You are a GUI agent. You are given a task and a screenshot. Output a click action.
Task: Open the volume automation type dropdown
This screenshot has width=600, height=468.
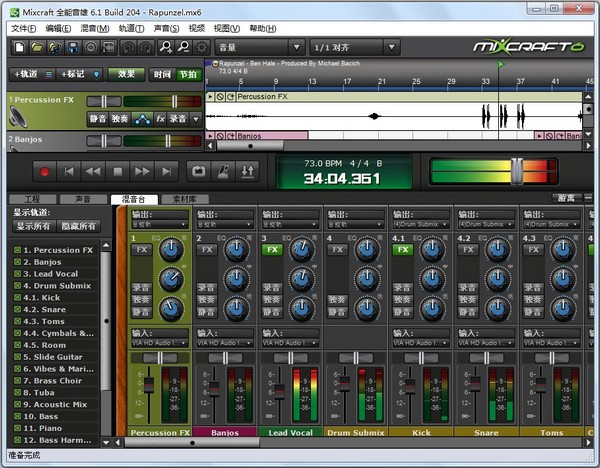[x=260, y=47]
